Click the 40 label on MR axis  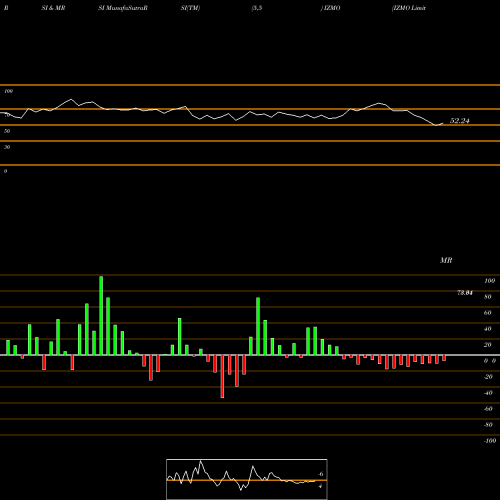[x=488, y=329]
